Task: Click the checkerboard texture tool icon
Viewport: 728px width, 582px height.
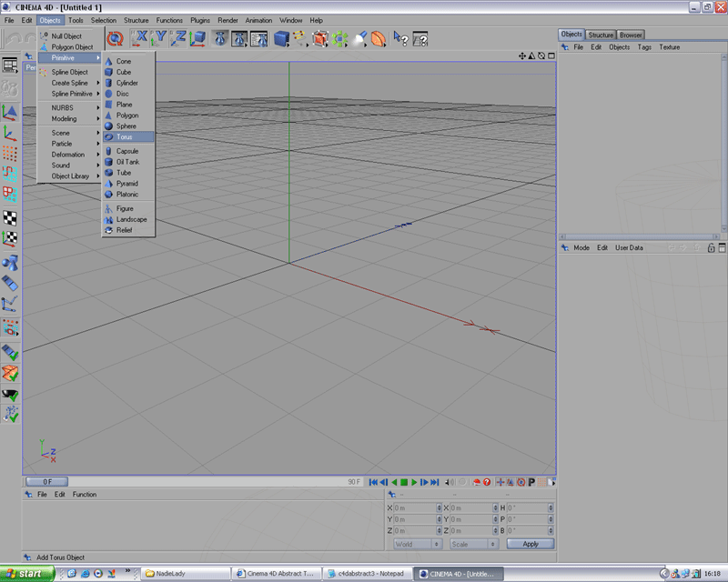Action: pyautogui.click(x=10, y=218)
